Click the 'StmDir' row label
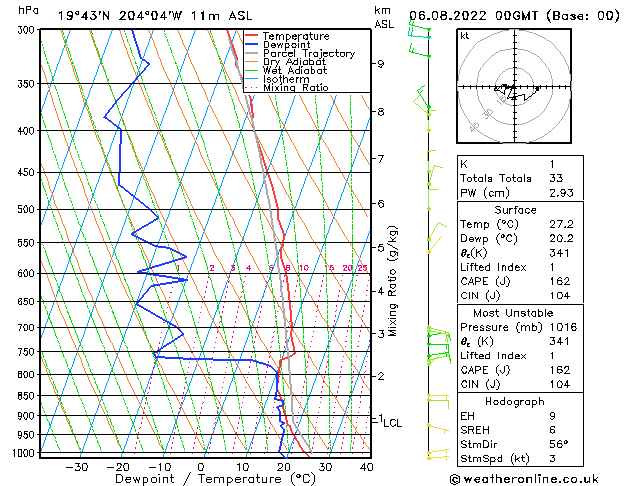629x486 pixels. pyautogui.click(x=479, y=445)
